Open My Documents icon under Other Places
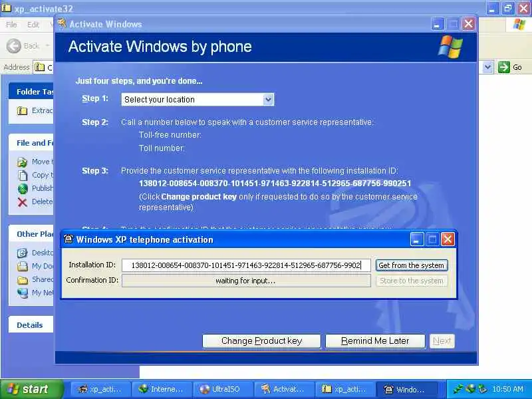 click(23, 266)
